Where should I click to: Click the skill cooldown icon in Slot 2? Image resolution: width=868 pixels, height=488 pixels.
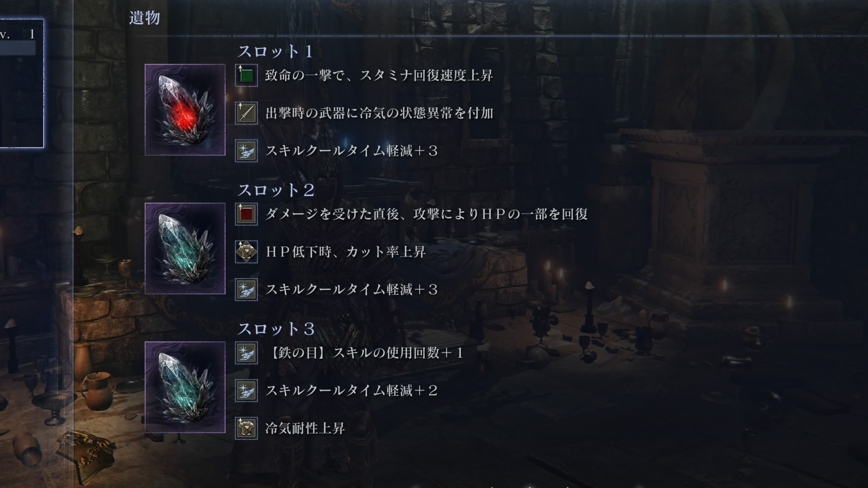(x=246, y=290)
